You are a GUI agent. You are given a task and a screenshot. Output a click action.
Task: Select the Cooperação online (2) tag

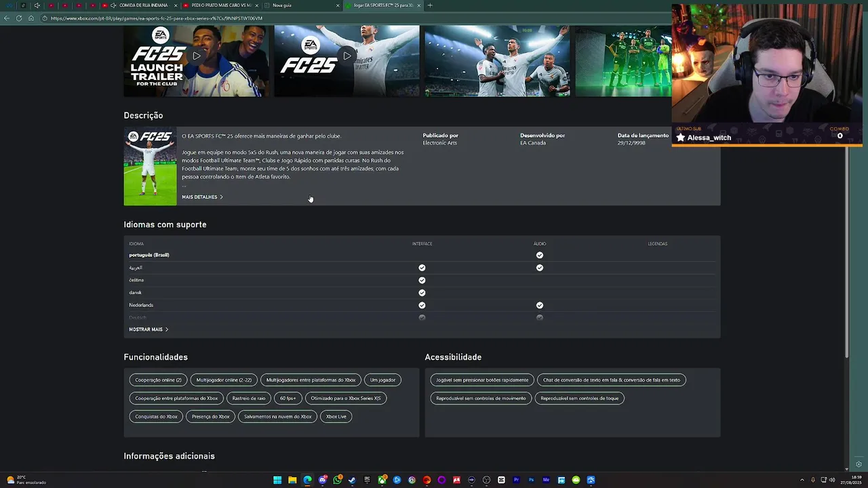(158, 380)
